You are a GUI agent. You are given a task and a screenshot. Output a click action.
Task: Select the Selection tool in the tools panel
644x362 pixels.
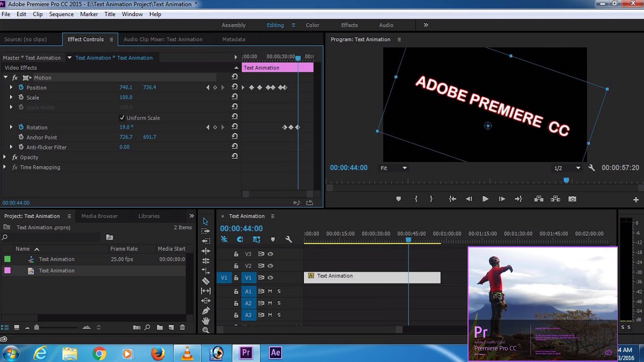tap(205, 221)
